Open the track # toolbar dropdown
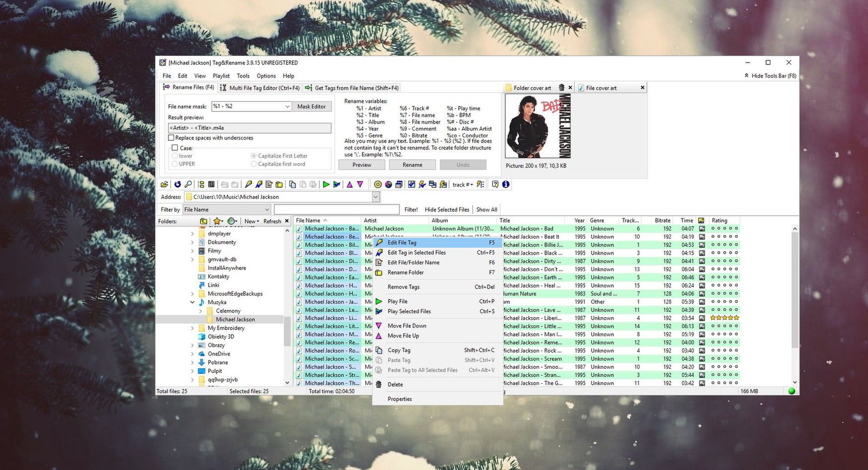This screenshot has height=470, width=868. [x=471, y=185]
